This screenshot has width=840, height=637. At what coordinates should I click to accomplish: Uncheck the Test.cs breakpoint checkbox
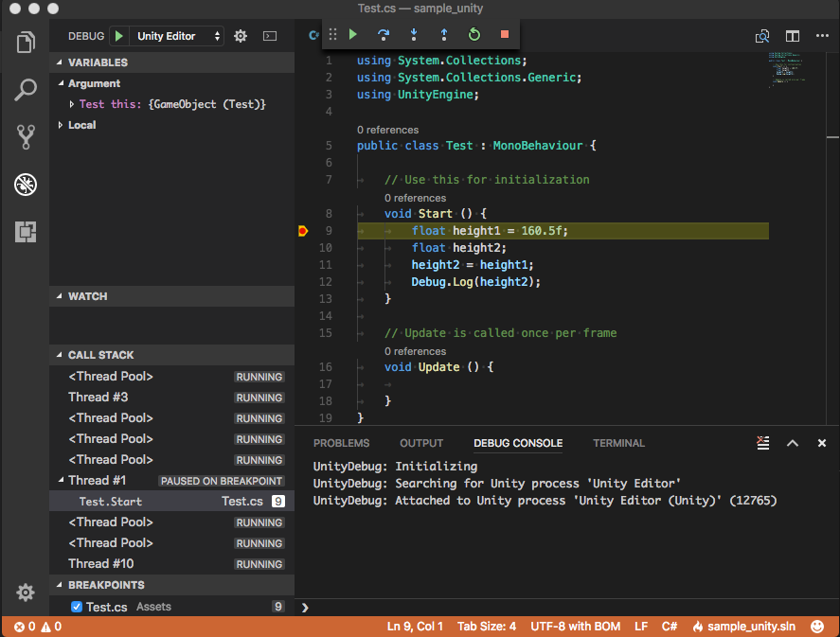click(x=78, y=607)
